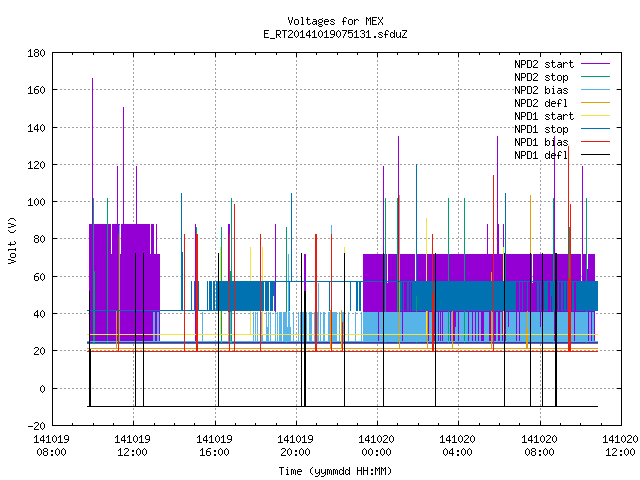Click the y-axis tick label 140
Viewport: 640px width, 480px height.
click(36, 128)
